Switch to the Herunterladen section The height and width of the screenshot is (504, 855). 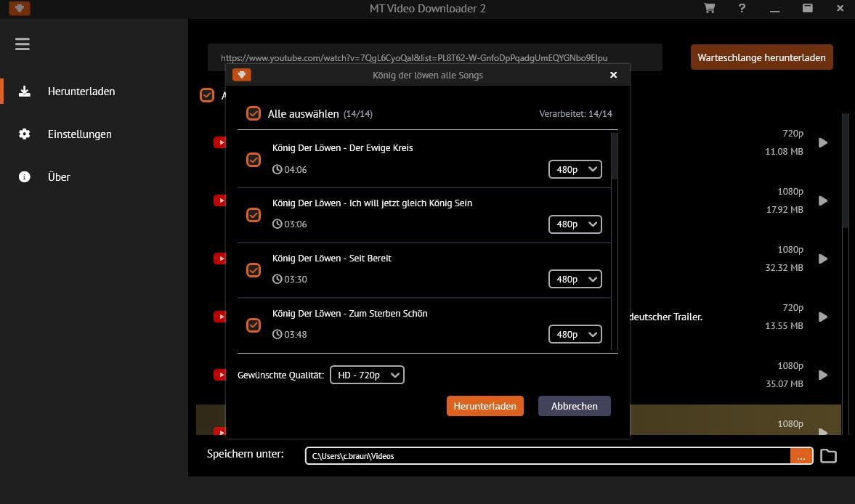81,92
